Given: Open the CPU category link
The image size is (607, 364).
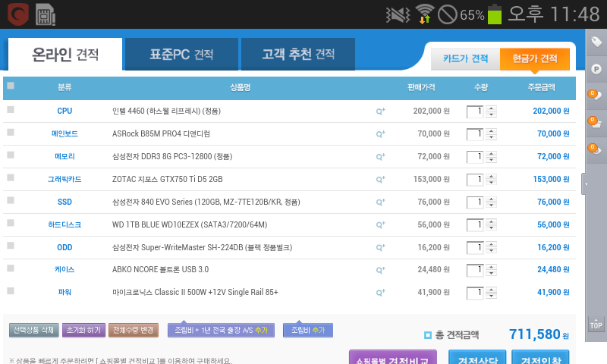Looking at the screenshot, I should 64,111.
